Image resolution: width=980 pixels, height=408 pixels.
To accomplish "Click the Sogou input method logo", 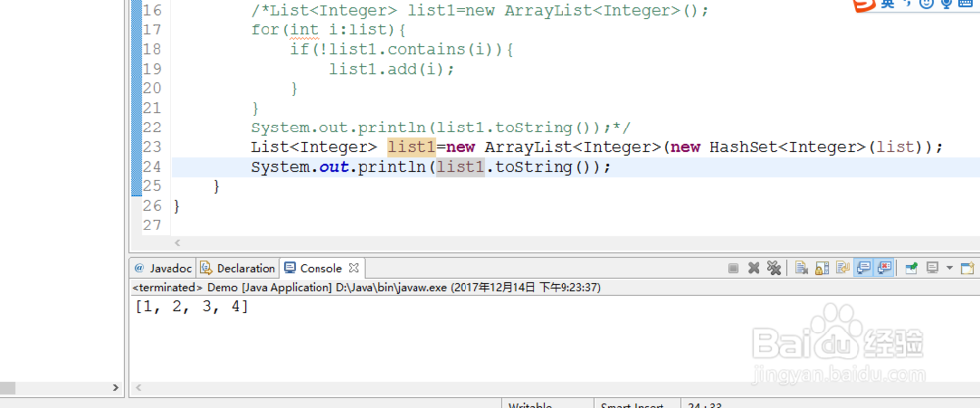I will click(x=865, y=4).
